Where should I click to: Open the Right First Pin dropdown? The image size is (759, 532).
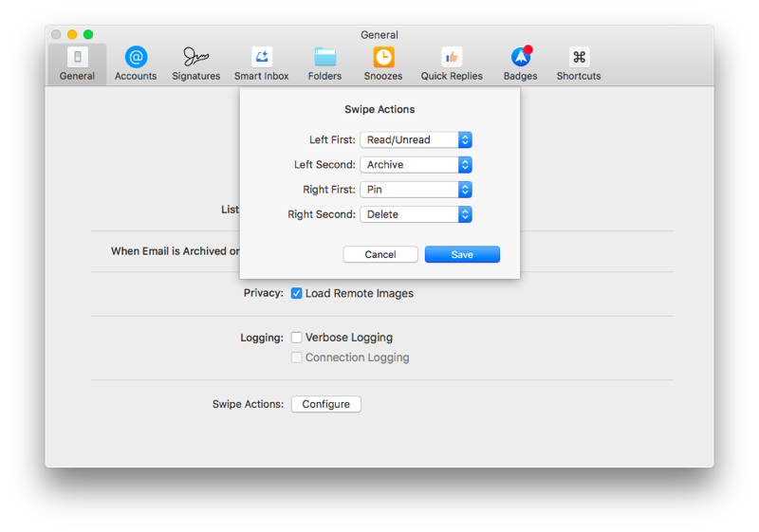[416, 190]
